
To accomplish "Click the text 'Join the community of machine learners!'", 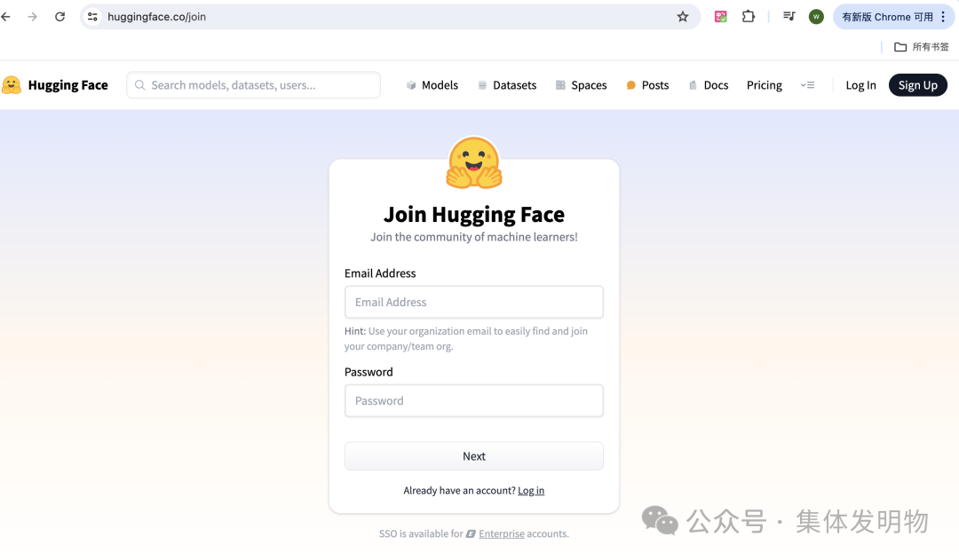I will click(x=474, y=237).
